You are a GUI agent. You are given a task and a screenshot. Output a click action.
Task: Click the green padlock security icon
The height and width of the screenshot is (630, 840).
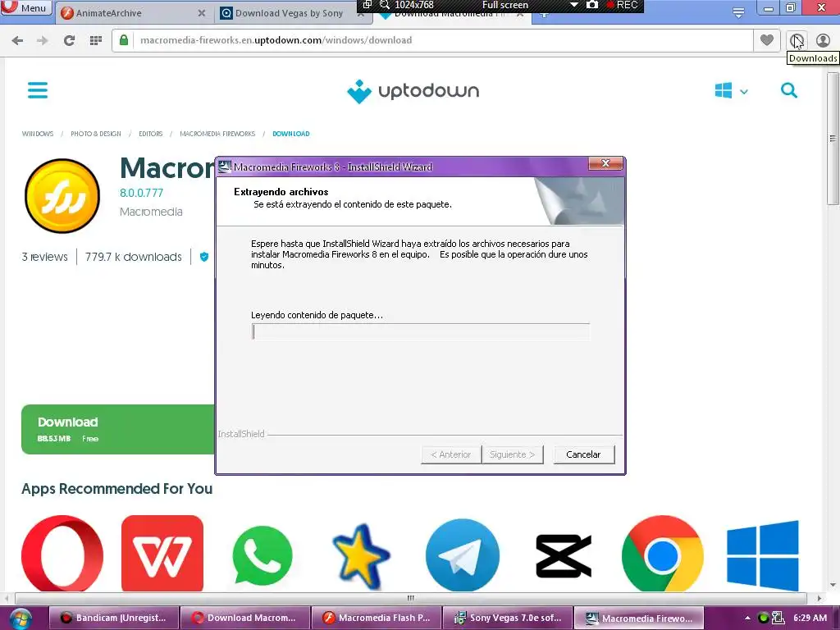point(124,40)
